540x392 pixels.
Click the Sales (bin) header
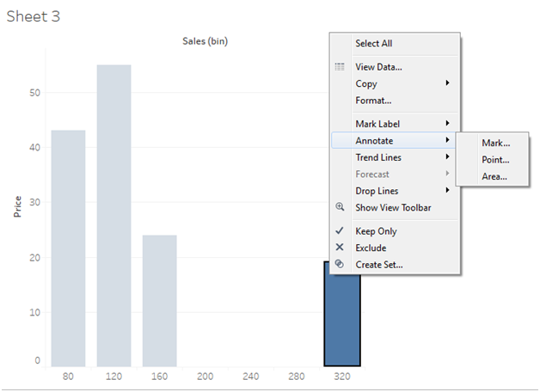(x=205, y=41)
